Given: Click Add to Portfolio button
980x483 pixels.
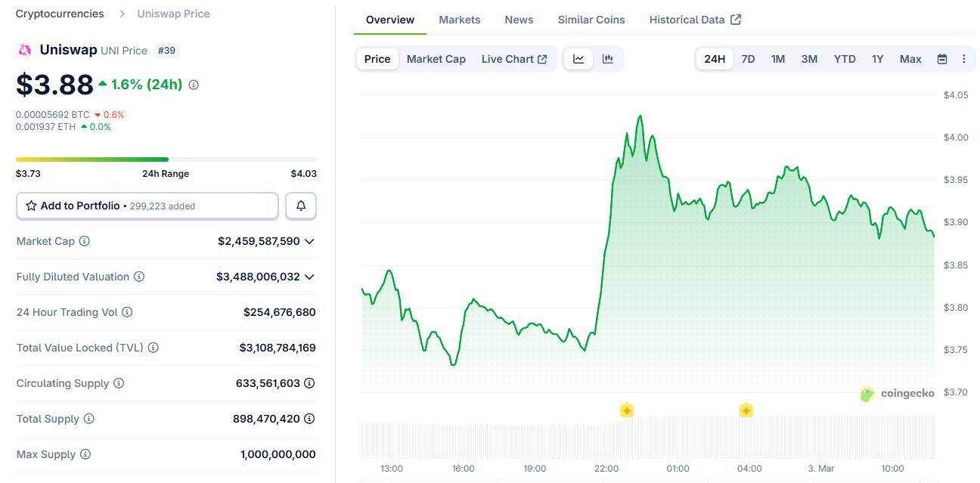Looking at the screenshot, I should [x=147, y=206].
